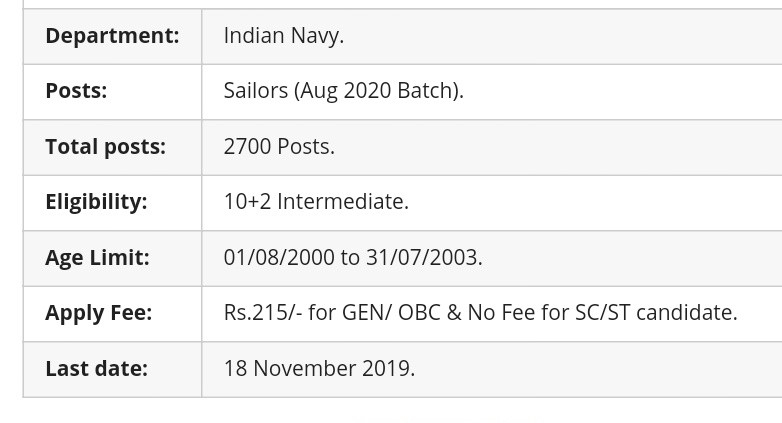Click the Apply Fee label
The height and width of the screenshot is (423, 782).
[x=98, y=313]
